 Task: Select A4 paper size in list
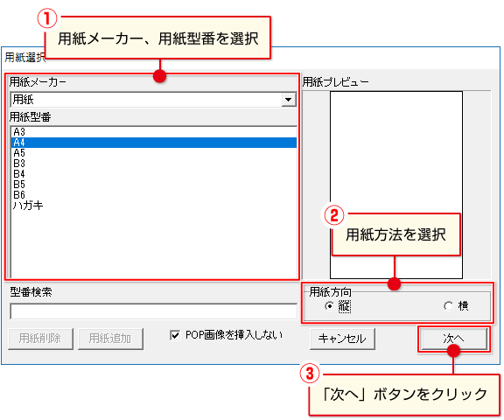click(154, 143)
